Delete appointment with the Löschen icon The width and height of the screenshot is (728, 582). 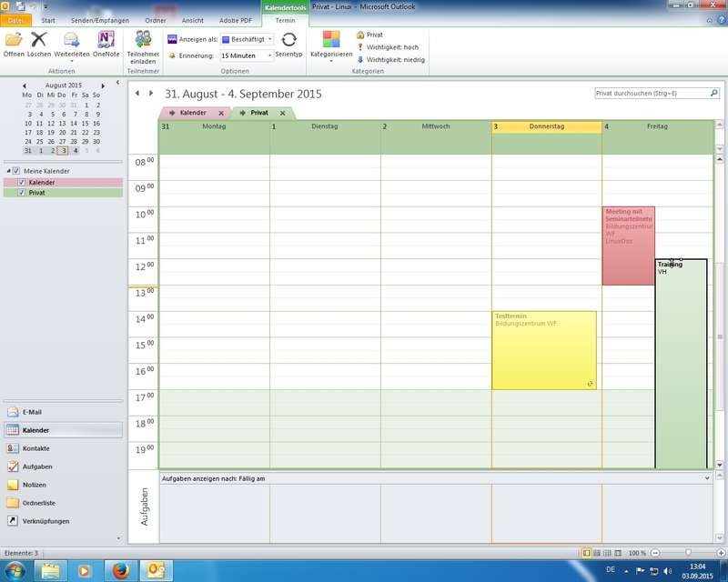[39, 41]
